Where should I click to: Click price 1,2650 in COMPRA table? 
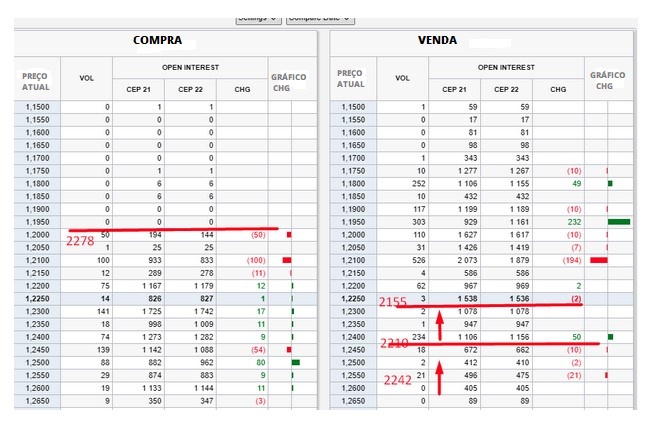pos(37,401)
